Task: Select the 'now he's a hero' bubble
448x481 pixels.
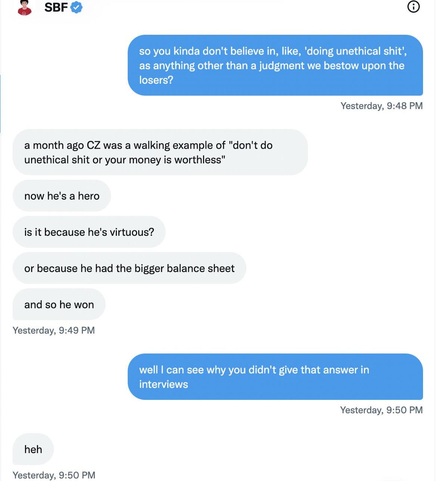Action: pos(62,196)
